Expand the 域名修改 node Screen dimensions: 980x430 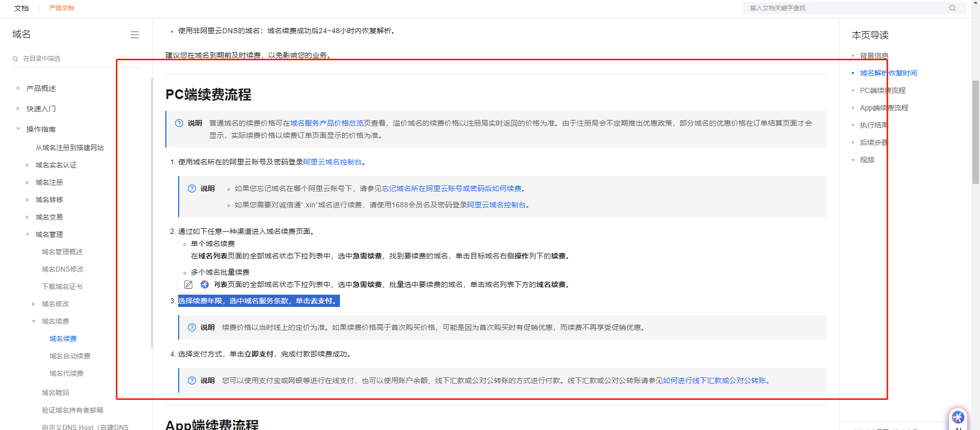(x=34, y=304)
